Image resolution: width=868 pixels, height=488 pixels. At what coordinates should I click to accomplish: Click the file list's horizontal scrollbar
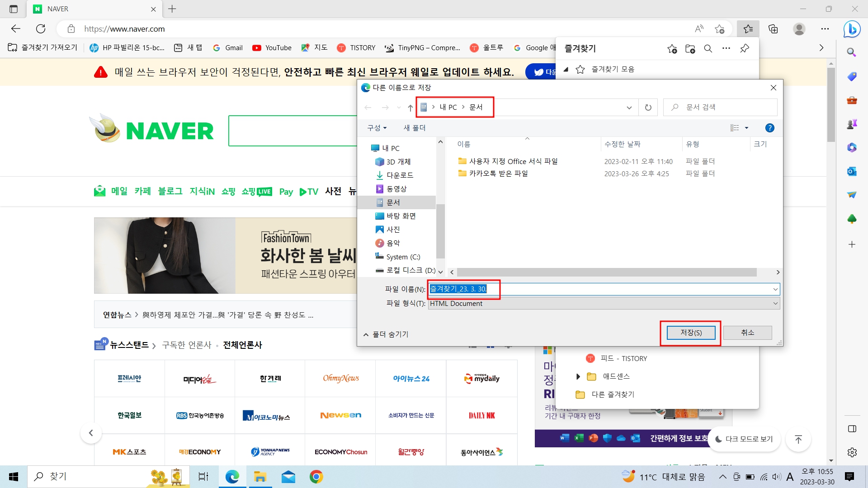click(606, 272)
